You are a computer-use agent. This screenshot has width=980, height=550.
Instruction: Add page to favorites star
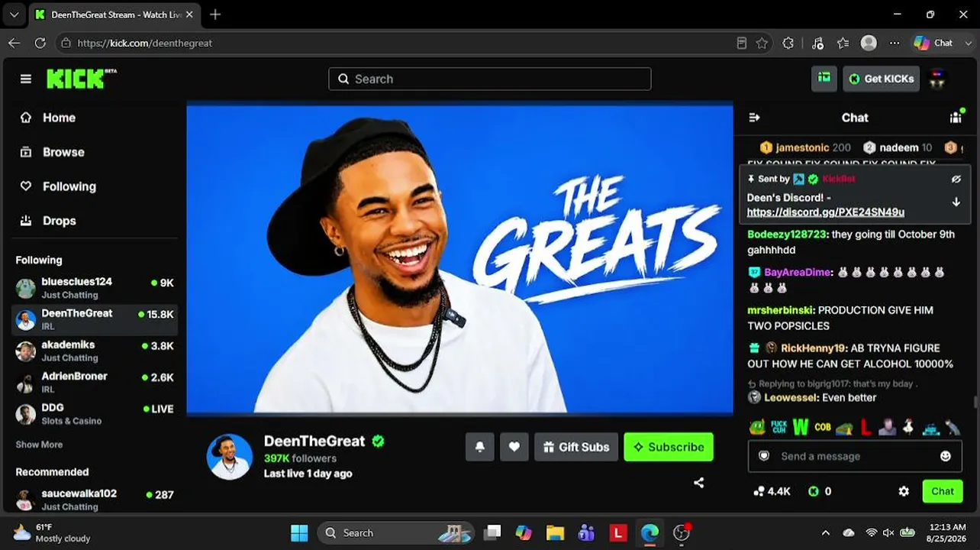coord(762,43)
